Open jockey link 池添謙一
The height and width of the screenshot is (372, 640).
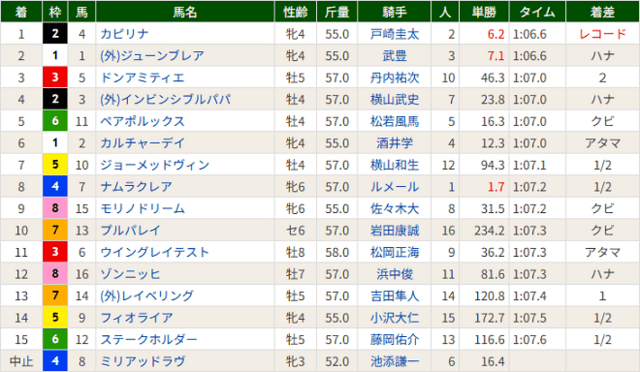[394, 361]
